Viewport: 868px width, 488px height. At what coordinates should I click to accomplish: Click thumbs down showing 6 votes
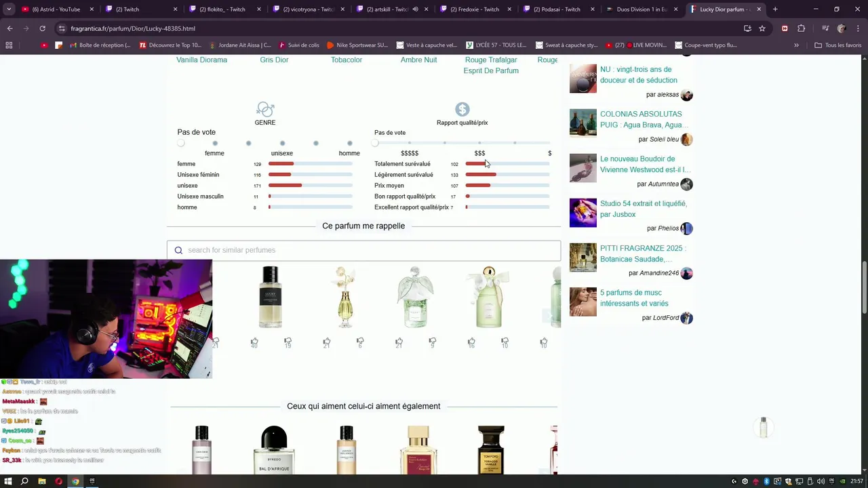click(360, 342)
